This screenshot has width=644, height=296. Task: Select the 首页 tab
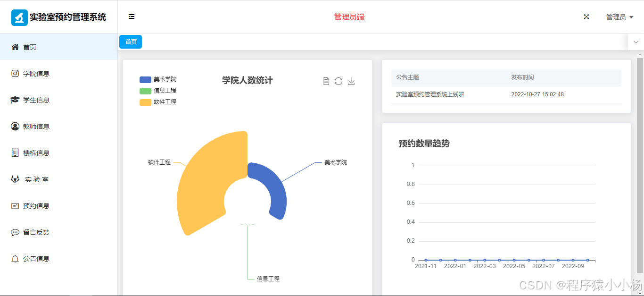point(131,42)
